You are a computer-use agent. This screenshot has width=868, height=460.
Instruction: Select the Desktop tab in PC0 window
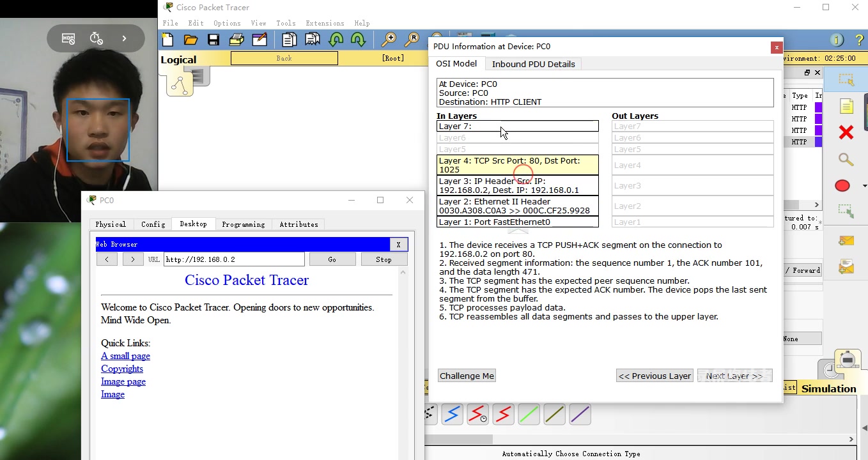[193, 224]
